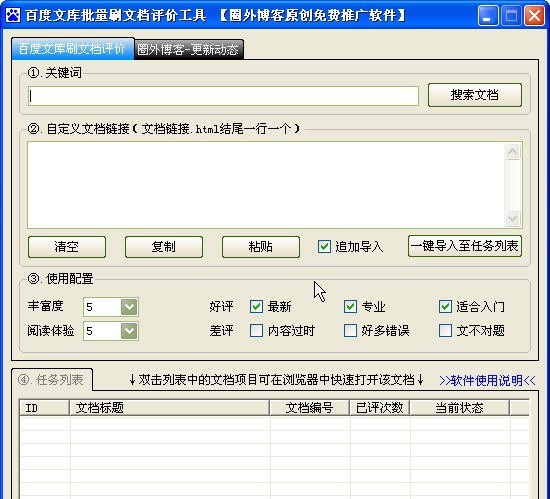Viewport: 550px width, 499px height.
Task: Select the ④.任务列表 tab
Action: point(52,379)
